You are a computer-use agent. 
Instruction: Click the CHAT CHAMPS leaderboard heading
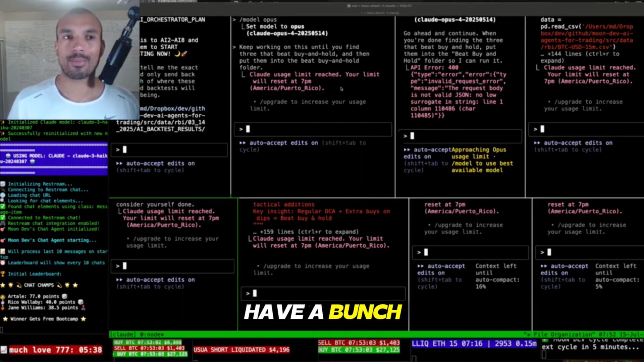[39, 285]
